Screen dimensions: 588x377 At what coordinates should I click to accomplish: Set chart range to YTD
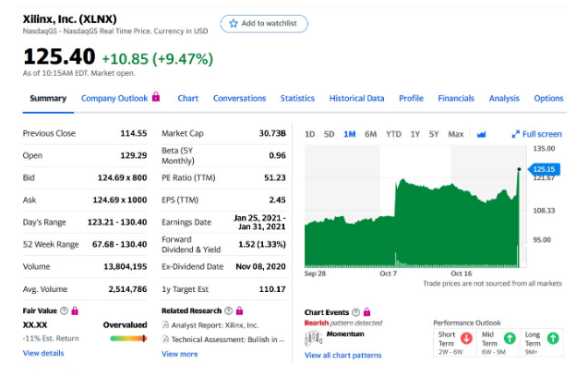point(393,134)
